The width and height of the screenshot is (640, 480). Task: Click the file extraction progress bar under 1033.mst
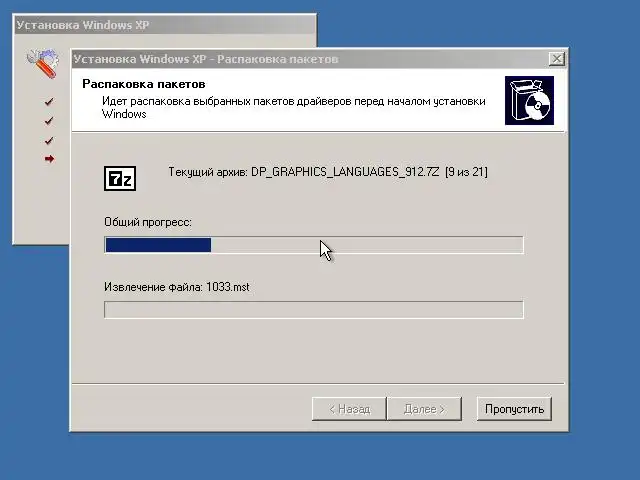[313, 310]
